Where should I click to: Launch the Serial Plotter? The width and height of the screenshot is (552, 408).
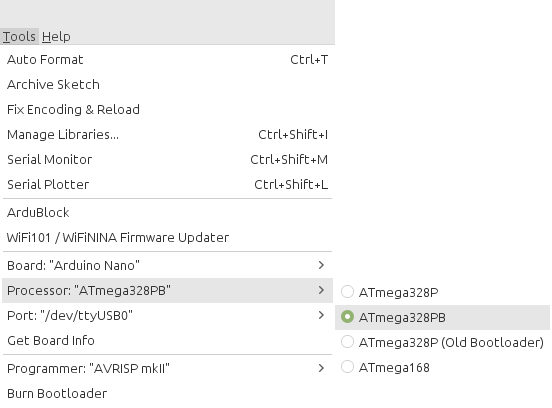pyautogui.click(x=167, y=184)
